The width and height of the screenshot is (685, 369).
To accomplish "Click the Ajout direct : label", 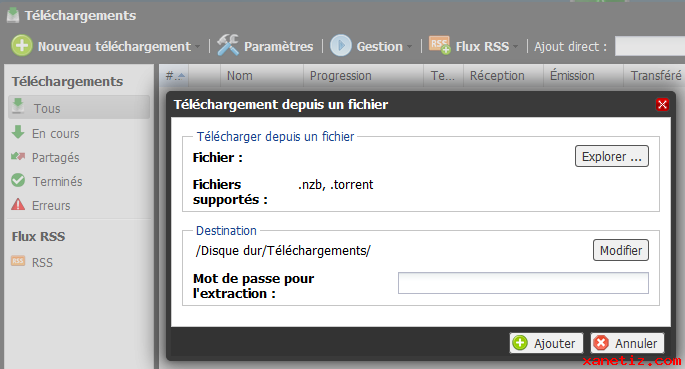I will (x=571, y=46).
